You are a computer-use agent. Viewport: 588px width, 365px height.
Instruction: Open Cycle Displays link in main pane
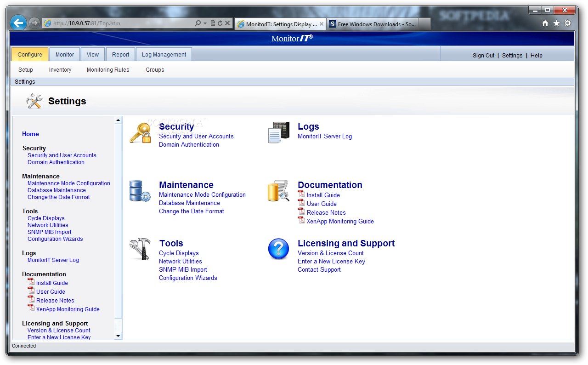tap(179, 253)
